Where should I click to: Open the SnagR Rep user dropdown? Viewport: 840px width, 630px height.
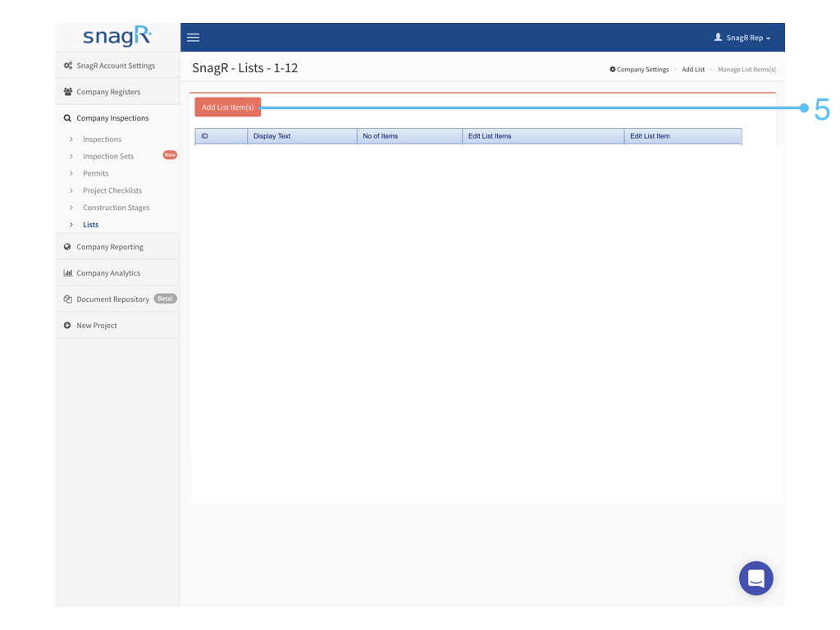pos(742,38)
